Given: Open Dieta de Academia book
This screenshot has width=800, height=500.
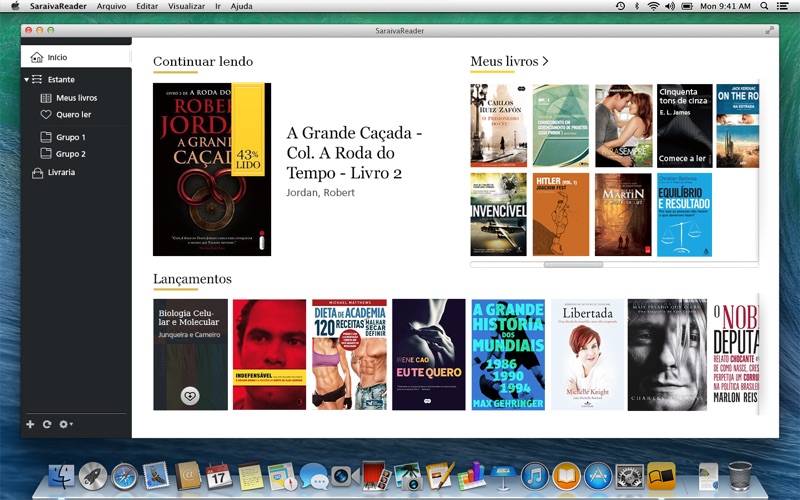Looking at the screenshot, I should [x=349, y=354].
